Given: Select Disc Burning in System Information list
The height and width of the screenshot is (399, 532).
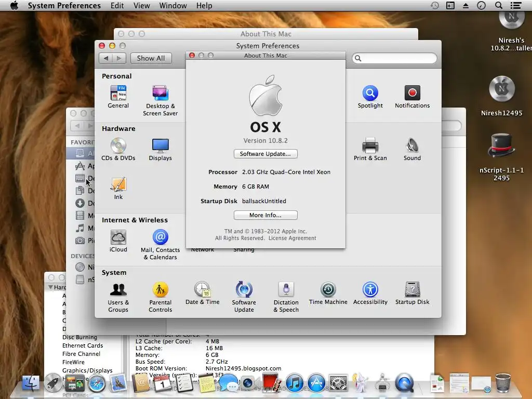Looking at the screenshot, I should coord(79,337).
